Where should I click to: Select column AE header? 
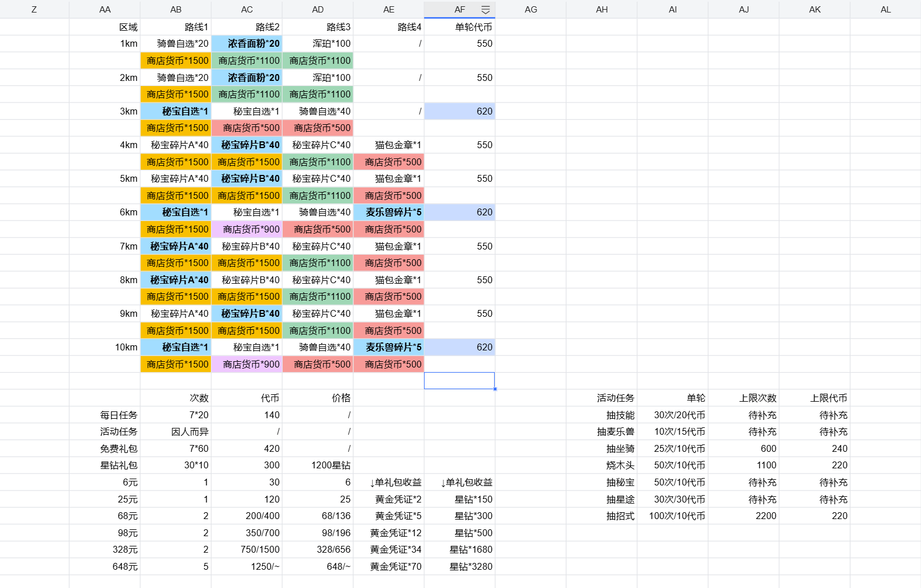click(x=389, y=10)
